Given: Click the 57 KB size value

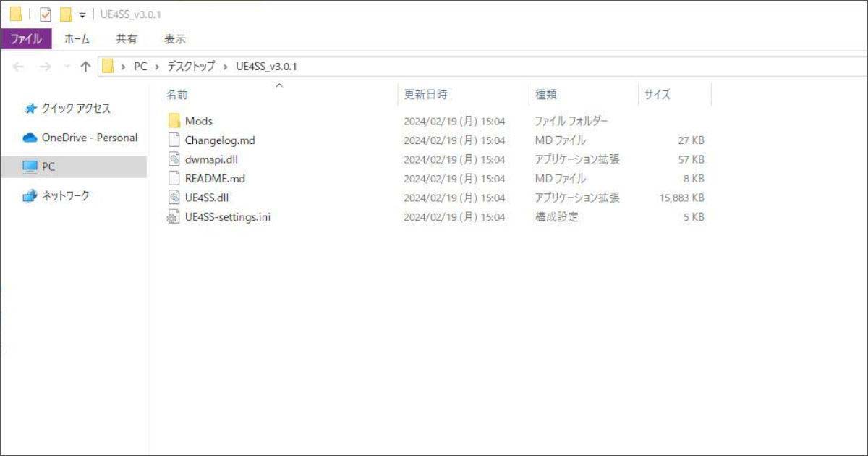Looking at the screenshot, I should pyautogui.click(x=691, y=159).
